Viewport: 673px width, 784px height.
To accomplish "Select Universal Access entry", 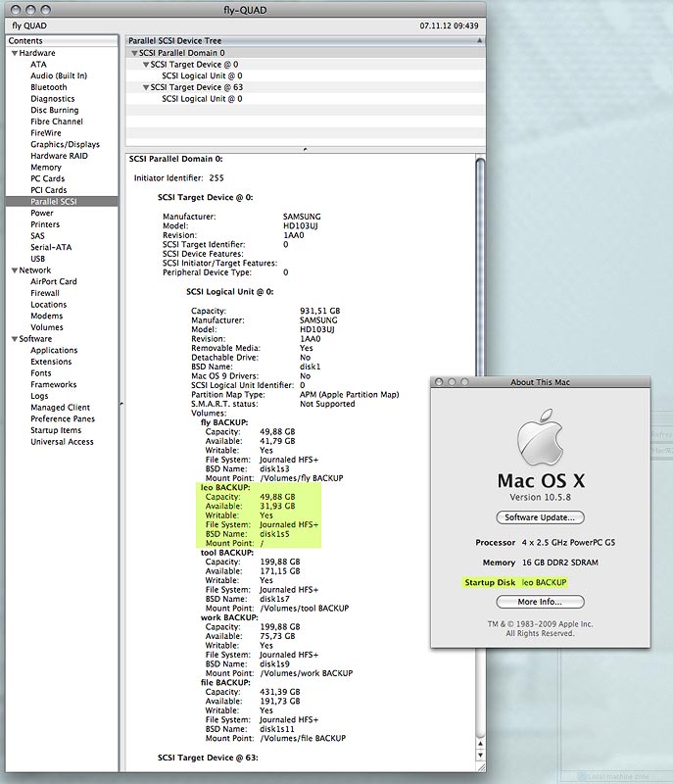I will (62, 442).
